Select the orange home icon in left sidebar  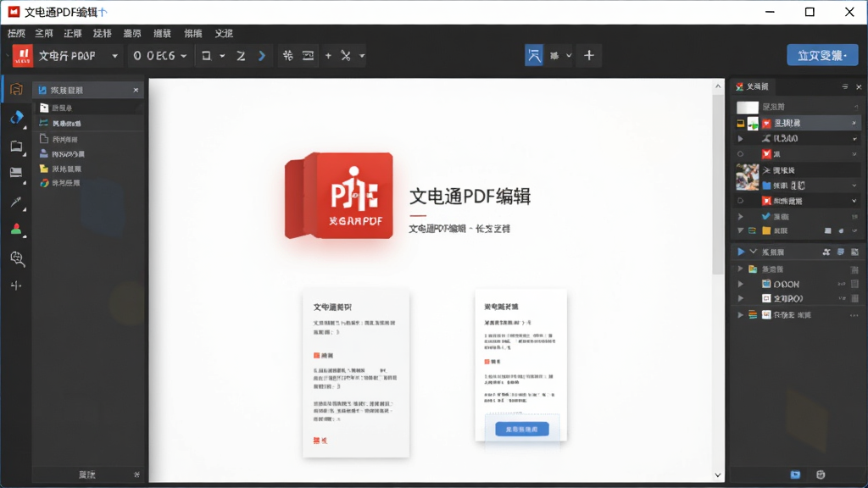[x=16, y=89]
